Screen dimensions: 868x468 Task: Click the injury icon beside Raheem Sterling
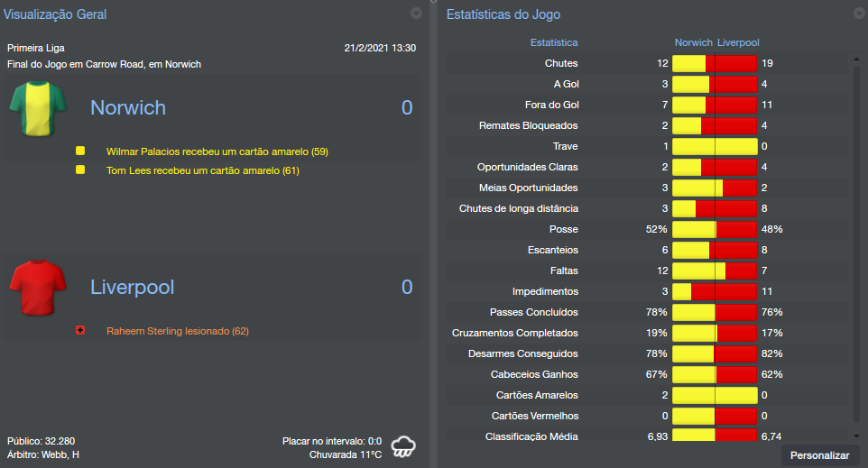(x=80, y=331)
